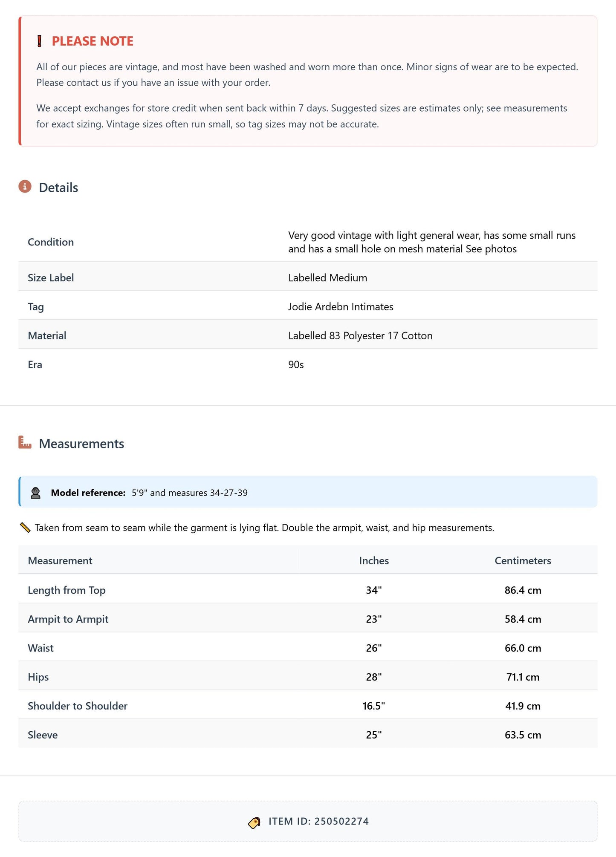616x857 pixels.
Task: Click the Model reference info banner
Action: [308, 492]
